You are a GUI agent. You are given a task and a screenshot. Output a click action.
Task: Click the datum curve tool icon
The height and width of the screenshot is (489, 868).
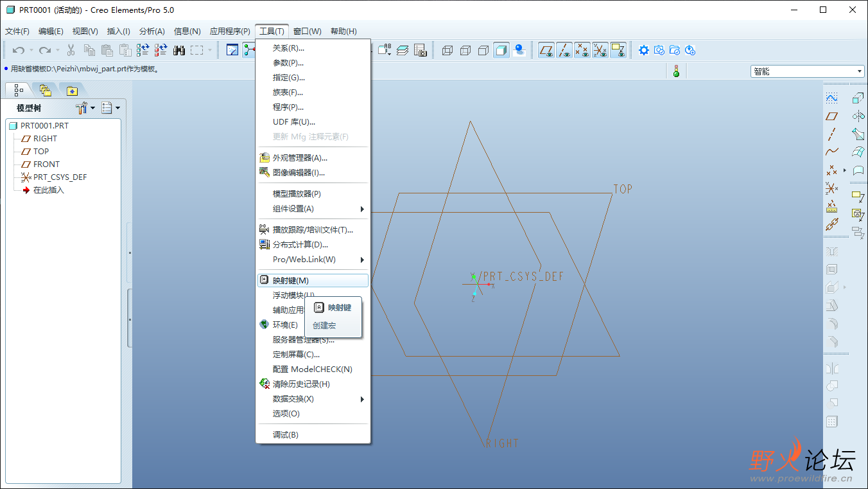coord(831,152)
